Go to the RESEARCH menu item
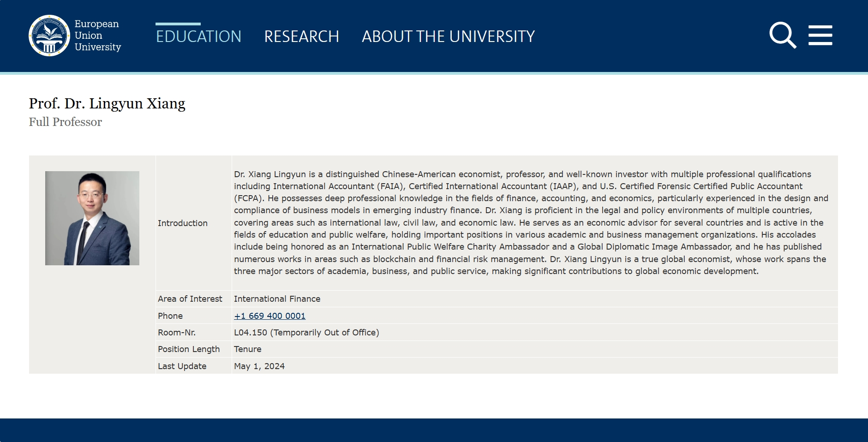 point(301,36)
